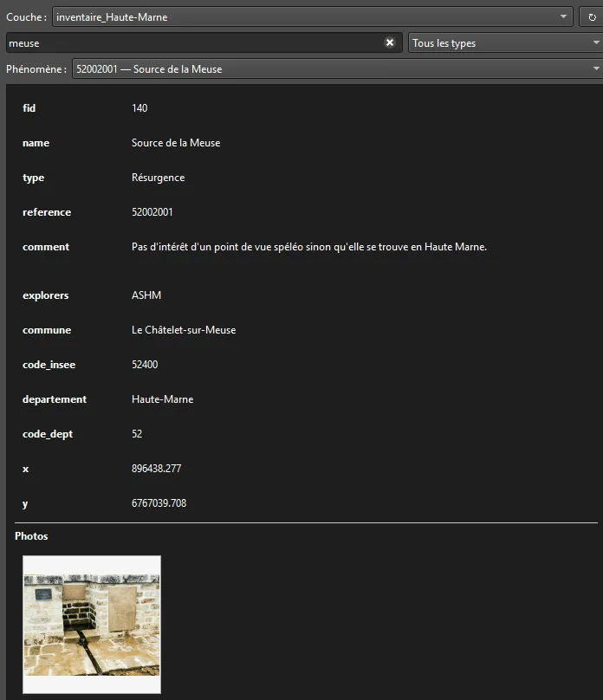Viewport: 603px width, 700px height.
Task: Select the comment text about spéléo interest
Action: coord(309,247)
